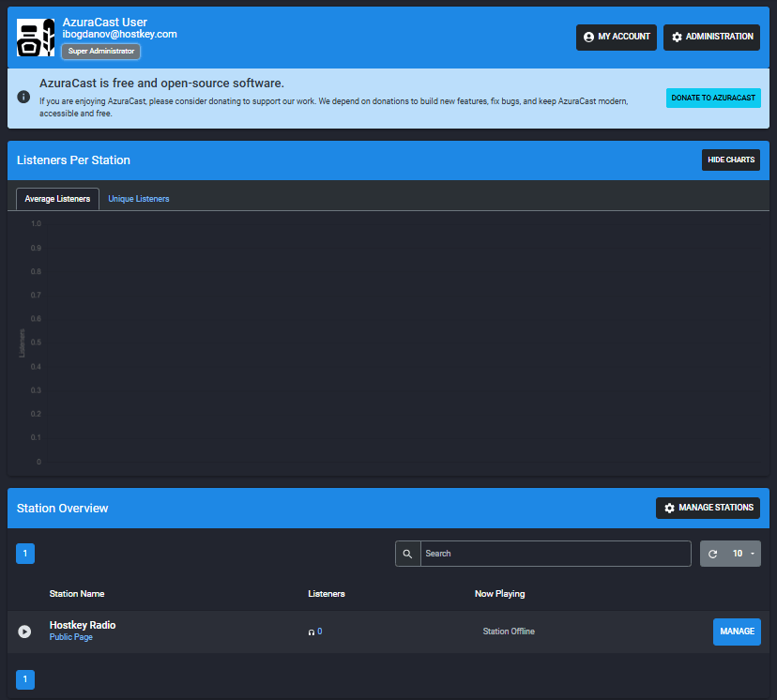
Task: Click gear icon in Manage Stations button
Action: pyautogui.click(x=669, y=508)
